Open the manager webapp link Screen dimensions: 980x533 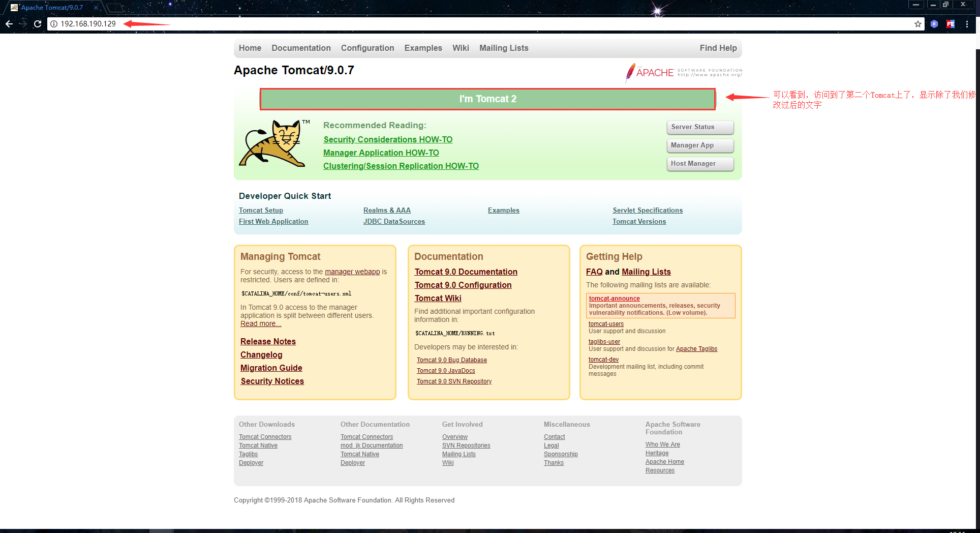click(352, 272)
